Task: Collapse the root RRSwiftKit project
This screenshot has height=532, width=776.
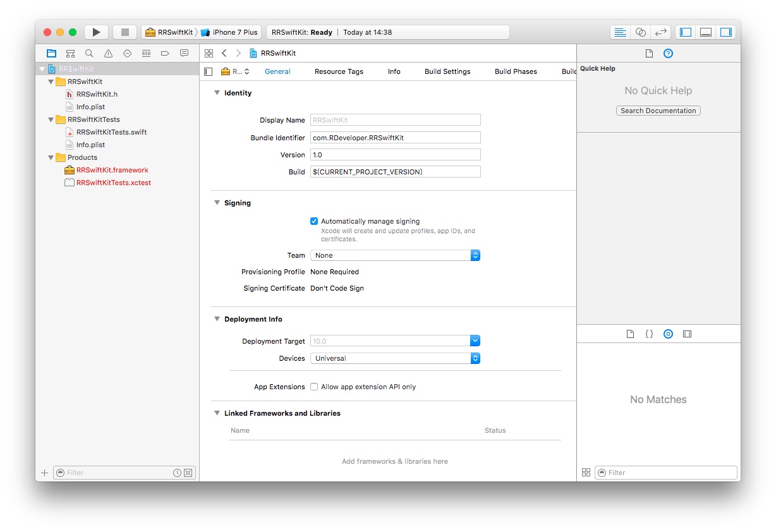Action: [x=42, y=69]
